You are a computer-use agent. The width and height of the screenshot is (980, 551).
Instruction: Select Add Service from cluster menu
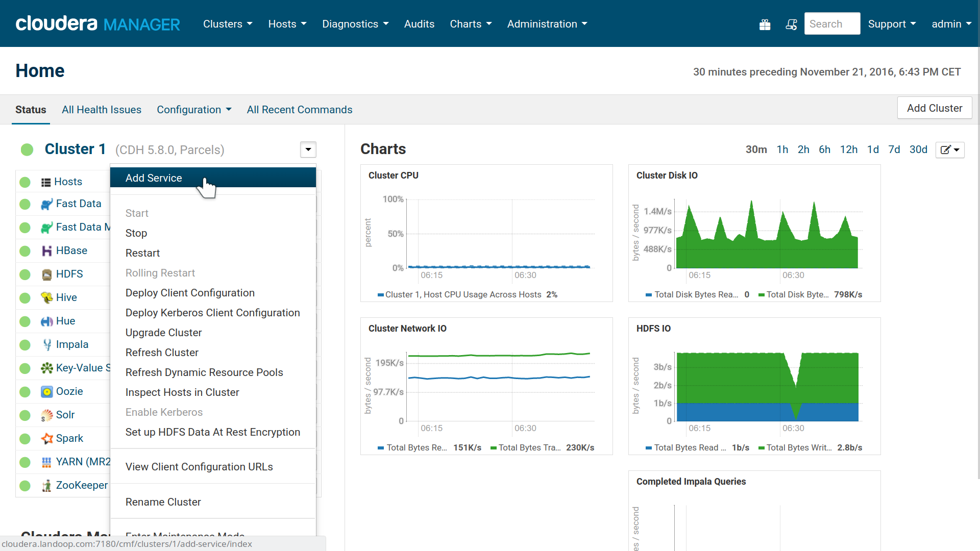(154, 177)
